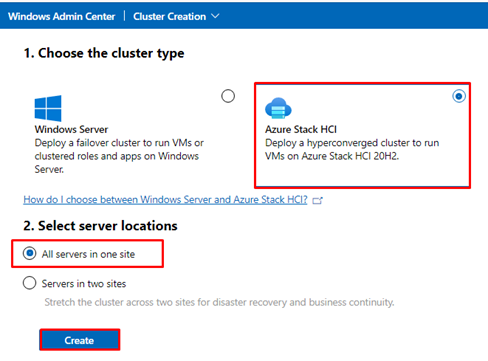Choose the All servers in one site radio

[29, 253]
